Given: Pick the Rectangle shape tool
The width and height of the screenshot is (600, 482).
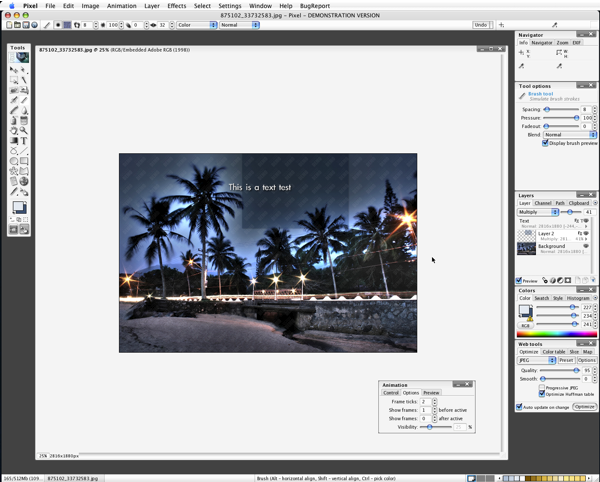Looking at the screenshot, I should pos(24,161).
